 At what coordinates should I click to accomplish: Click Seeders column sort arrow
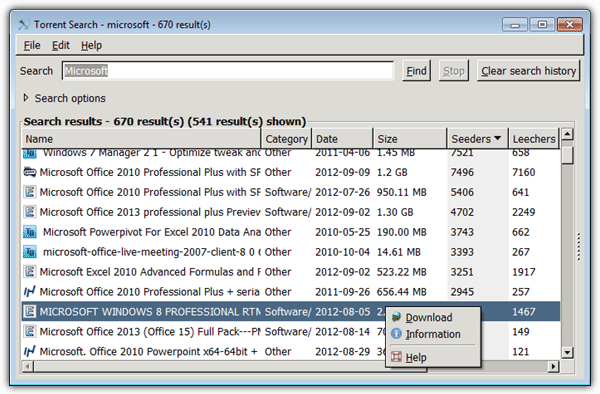[x=497, y=138]
